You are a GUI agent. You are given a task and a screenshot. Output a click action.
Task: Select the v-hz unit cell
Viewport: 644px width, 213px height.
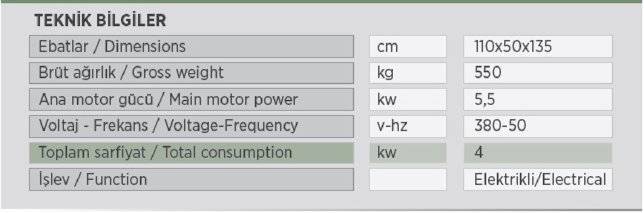[x=408, y=126]
